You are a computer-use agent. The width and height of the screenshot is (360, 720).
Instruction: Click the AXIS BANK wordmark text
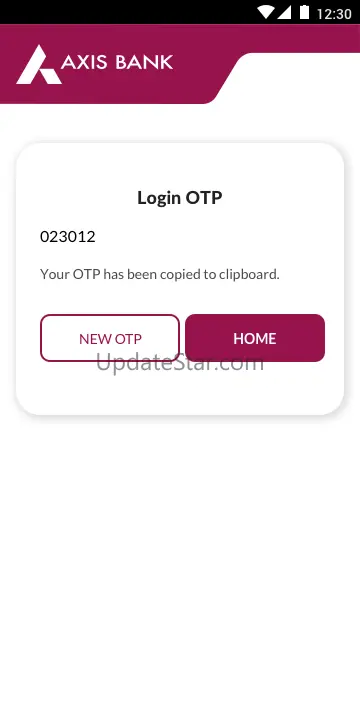(117, 62)
